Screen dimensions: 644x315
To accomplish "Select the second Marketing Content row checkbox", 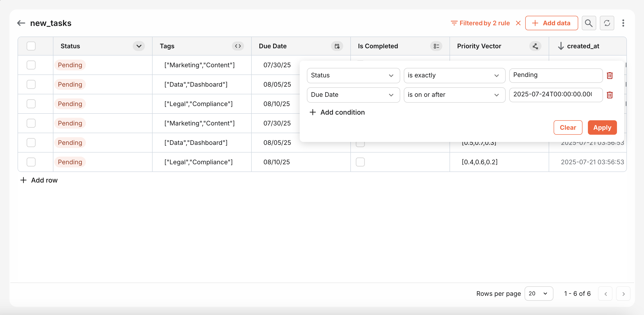I will (31, 123).
